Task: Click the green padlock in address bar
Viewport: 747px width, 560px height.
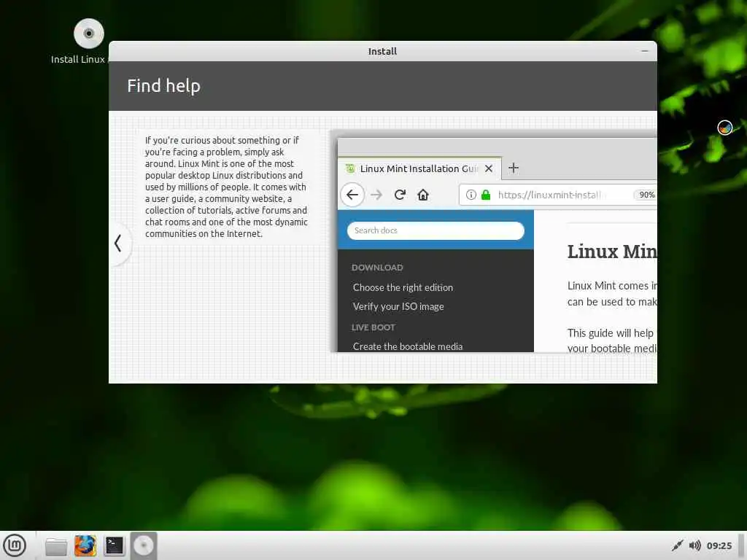Action: [486, 195]
